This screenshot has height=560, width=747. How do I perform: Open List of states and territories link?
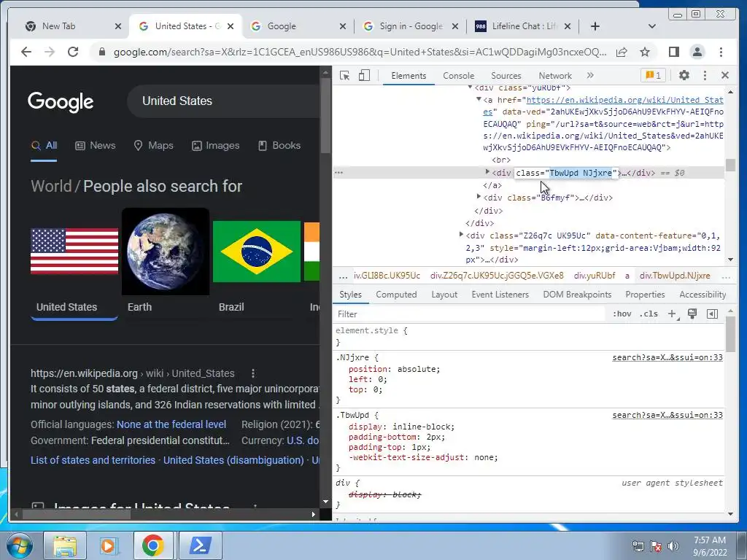coord(93,460)
